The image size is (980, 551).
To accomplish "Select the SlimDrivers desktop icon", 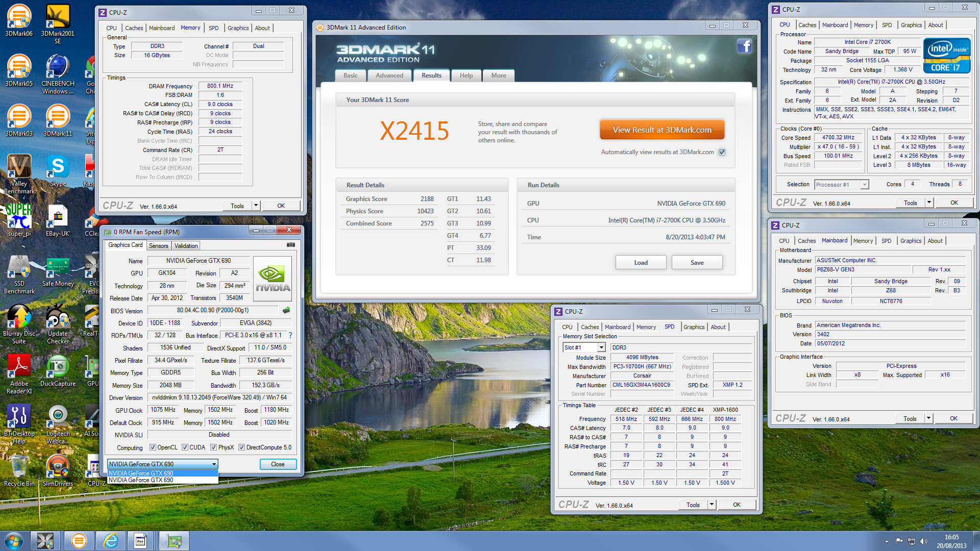I will (58, 470).
